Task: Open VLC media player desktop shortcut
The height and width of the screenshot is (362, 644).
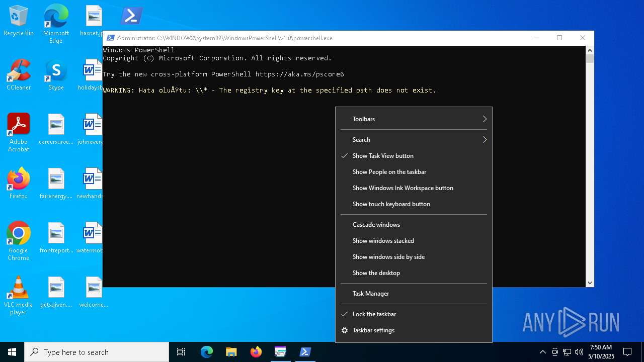Action: point(19,296)
